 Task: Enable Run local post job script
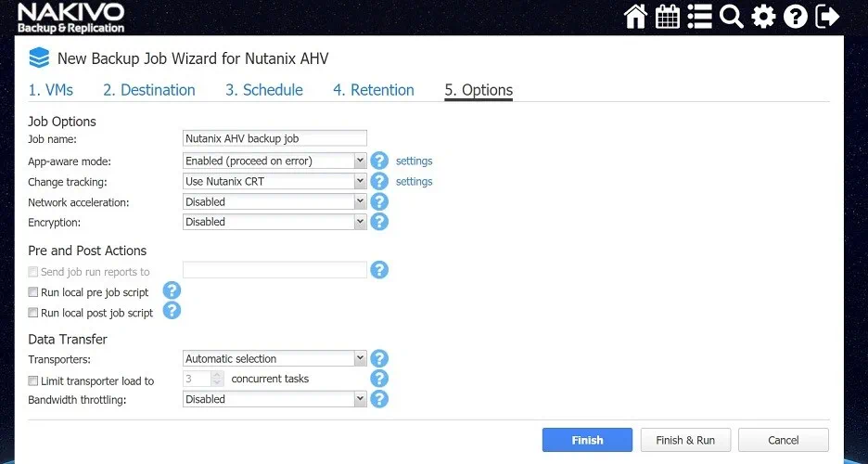pos(33,313)
